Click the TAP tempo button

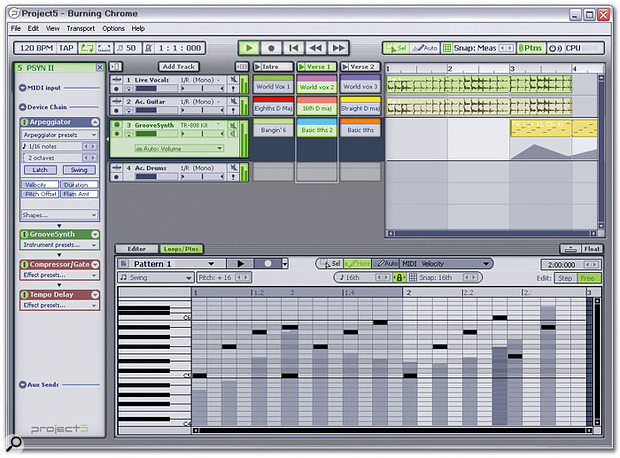(66, 48)
